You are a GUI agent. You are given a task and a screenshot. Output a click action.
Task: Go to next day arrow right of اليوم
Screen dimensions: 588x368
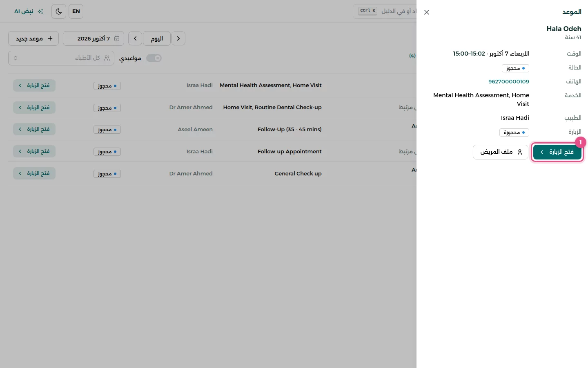(x=178, y=38)
